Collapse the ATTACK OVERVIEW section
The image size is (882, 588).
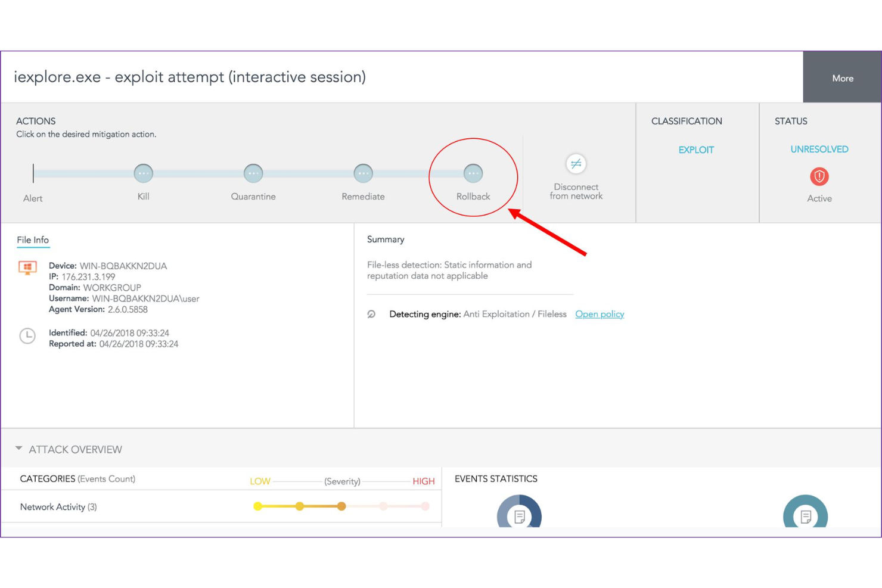pos(19,449)
